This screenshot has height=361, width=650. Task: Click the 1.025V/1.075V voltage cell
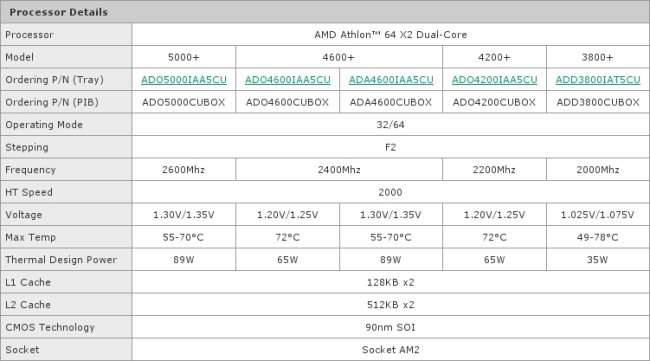(x=597, y=215)
